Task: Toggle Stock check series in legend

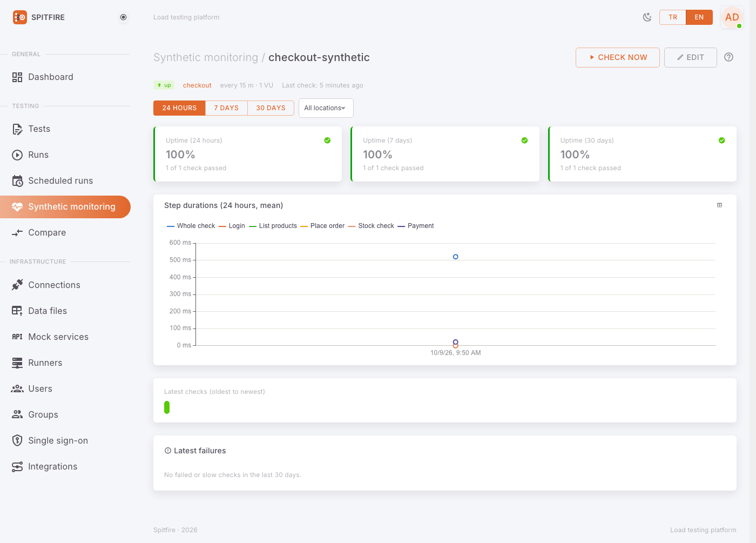Action: (371, 226)
